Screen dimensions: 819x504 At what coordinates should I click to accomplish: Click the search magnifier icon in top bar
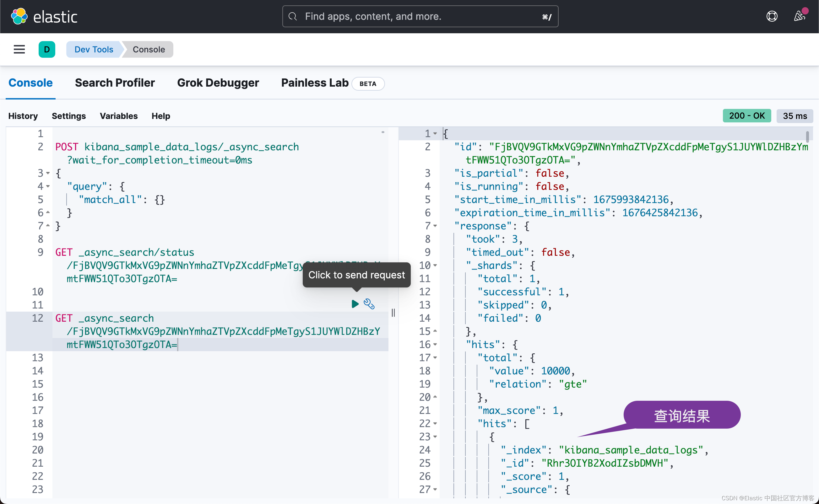[x=292, y=16]
